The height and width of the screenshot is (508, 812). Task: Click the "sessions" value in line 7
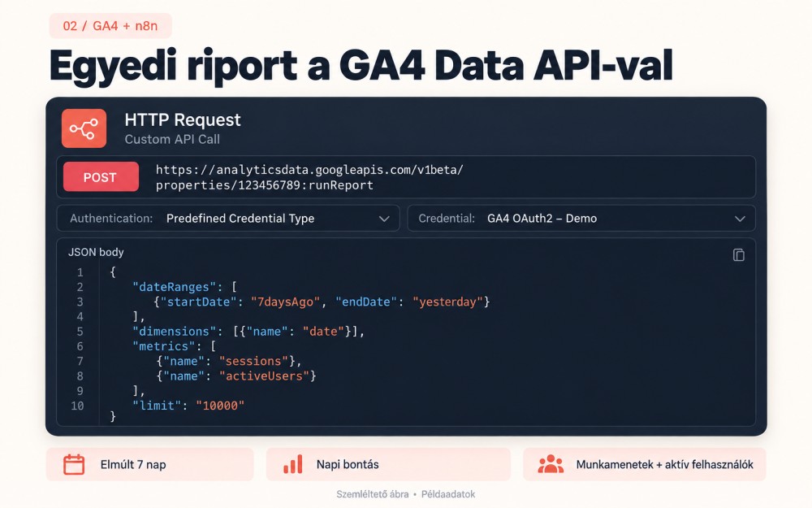tap(253, 361)
